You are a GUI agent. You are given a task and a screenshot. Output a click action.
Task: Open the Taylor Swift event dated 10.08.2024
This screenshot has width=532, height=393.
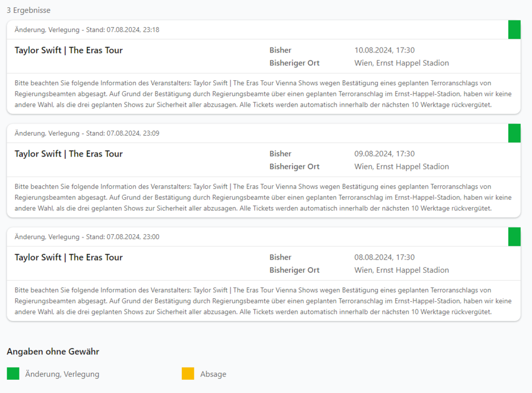pyautogui.click(x=68, y=50)
